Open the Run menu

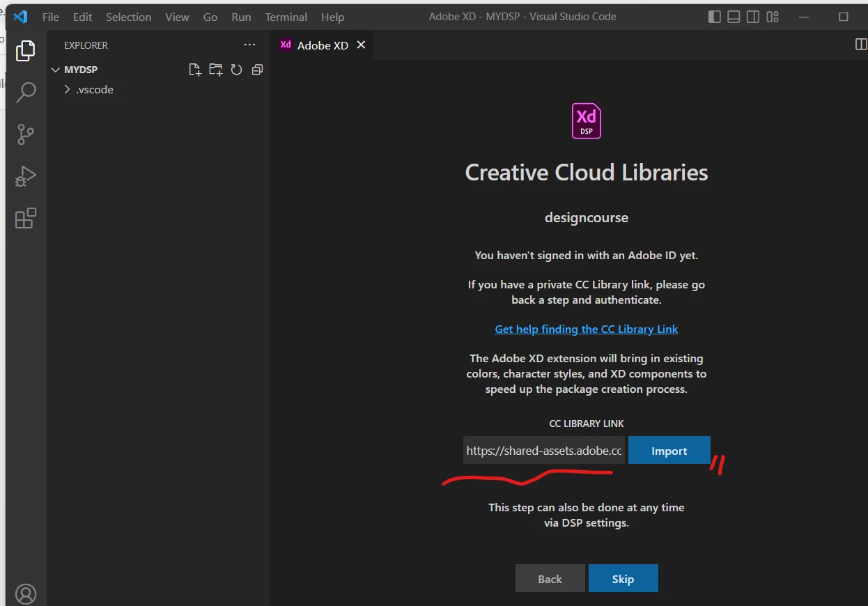point(241,17)
